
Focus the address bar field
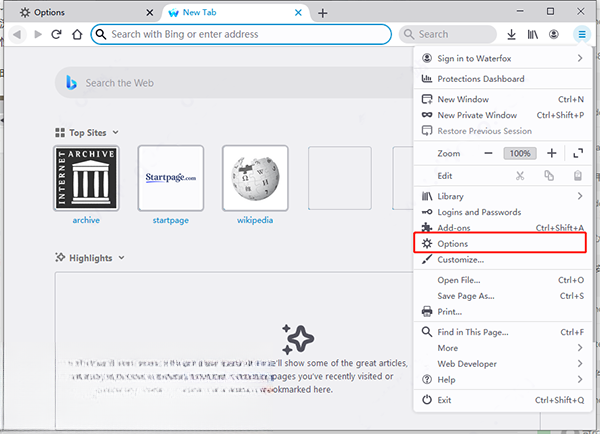coord(241,34)
